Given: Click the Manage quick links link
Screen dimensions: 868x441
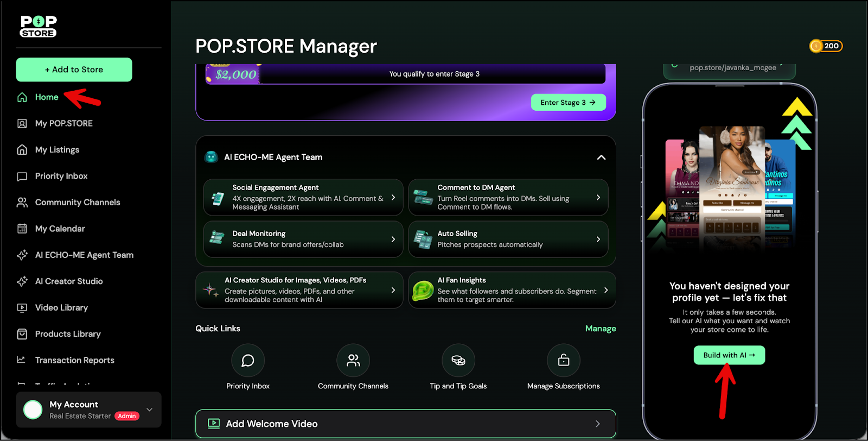Looking at the screenshot, I should 600,329.
